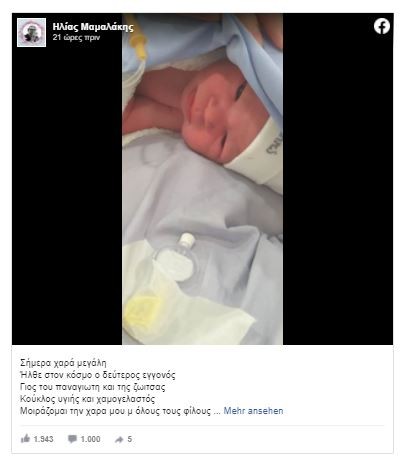Viewport: 406px width, 467px height.
Task: Expand the post text with Mehr ansehen
Action: (253, 411)
